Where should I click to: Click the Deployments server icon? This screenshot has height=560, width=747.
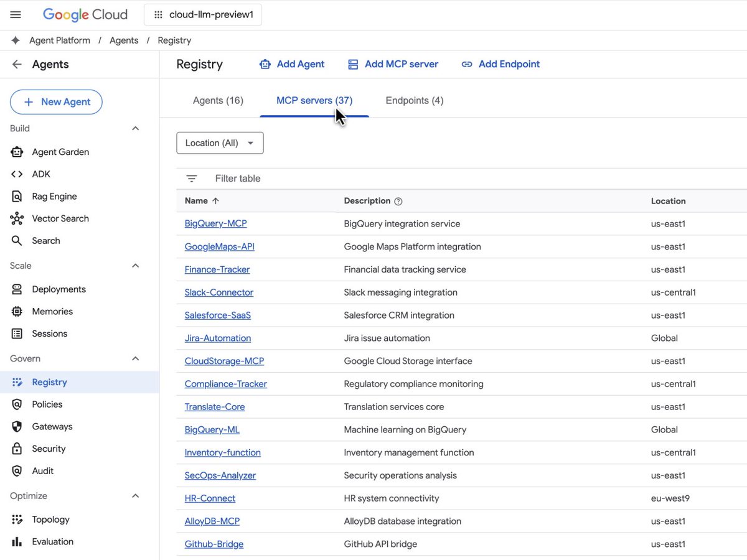pyautogui.click(x=17, y=289)
